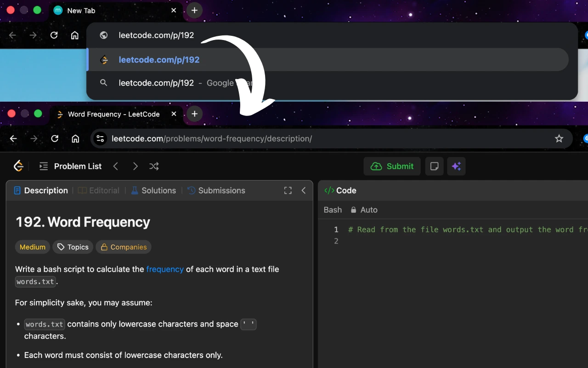
Task: Click the home icon in the Word Frequency window
Action: (x=75, y=138)
